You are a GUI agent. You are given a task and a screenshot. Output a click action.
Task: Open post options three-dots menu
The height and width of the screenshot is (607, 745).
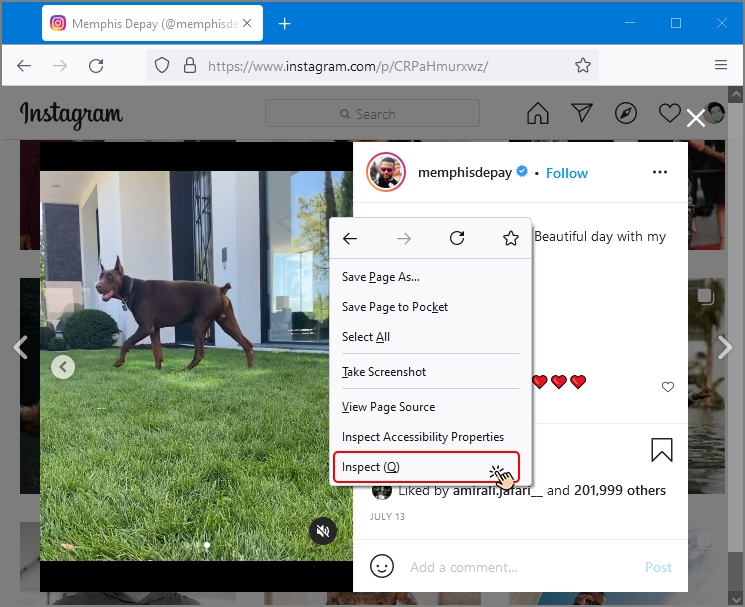[x=659, y=172]
